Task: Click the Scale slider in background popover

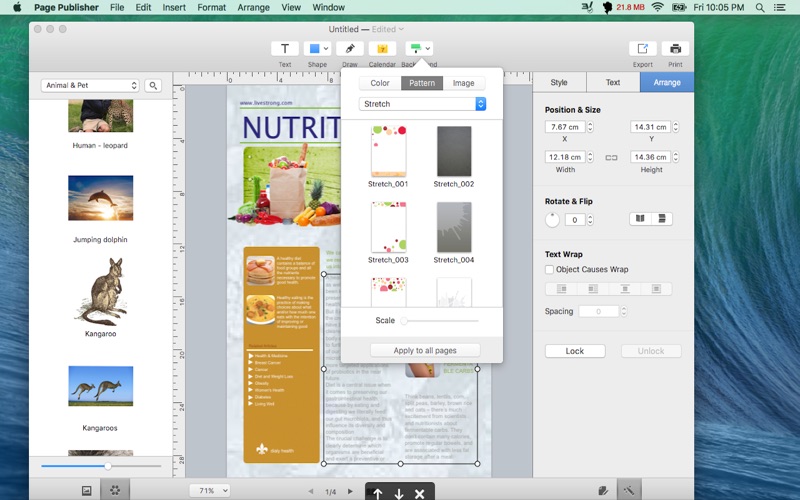Action: point(441,321)
